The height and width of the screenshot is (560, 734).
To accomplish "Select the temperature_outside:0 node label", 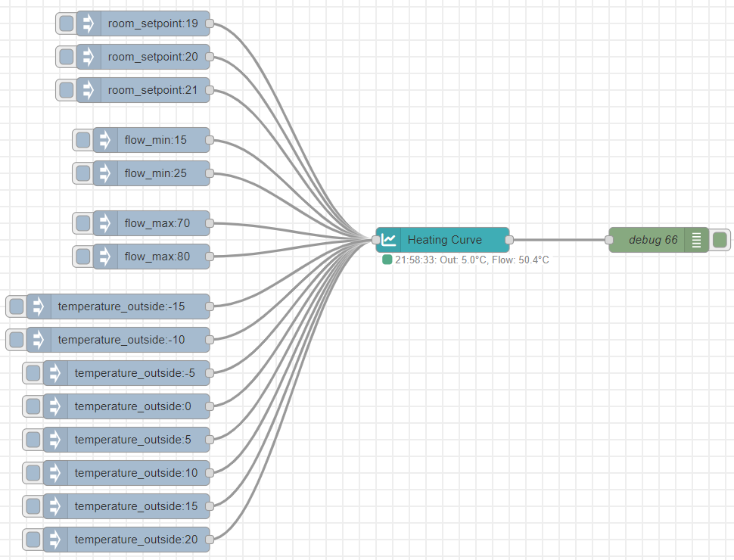I will [133, 406].
